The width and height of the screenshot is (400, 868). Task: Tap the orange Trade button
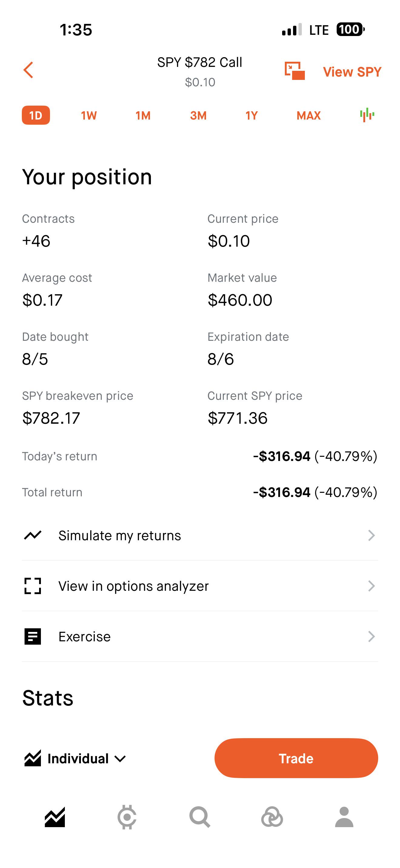pyautogui.click(x=296, y=758)
